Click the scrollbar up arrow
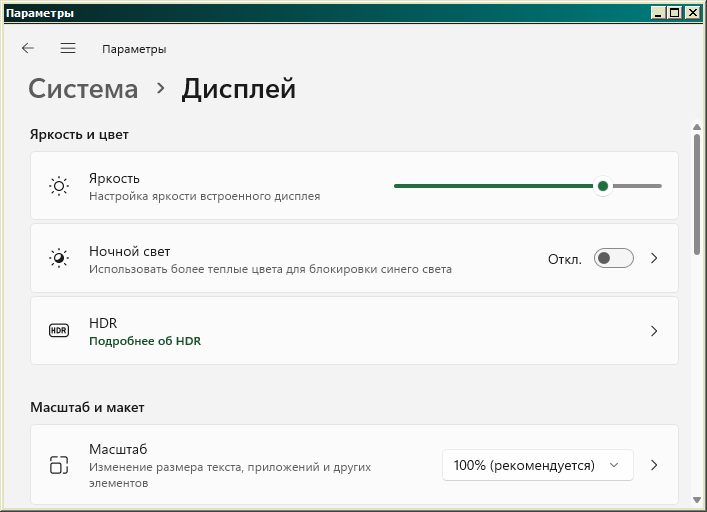 point(697,128)
